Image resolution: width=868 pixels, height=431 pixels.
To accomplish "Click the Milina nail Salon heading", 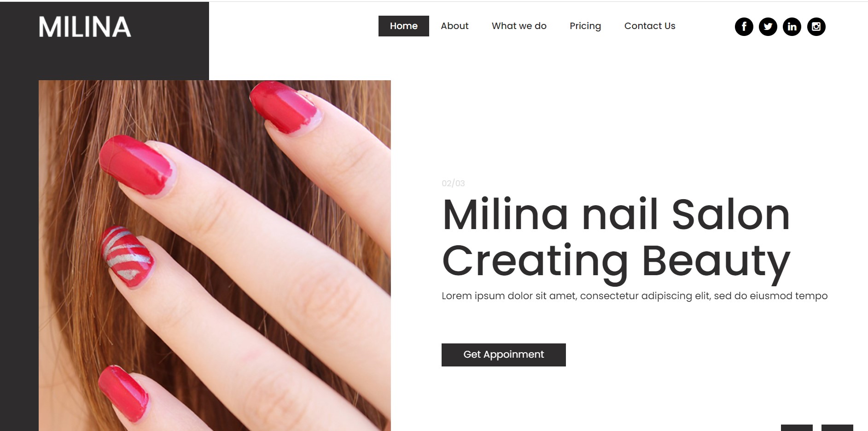I will [616, 214].
